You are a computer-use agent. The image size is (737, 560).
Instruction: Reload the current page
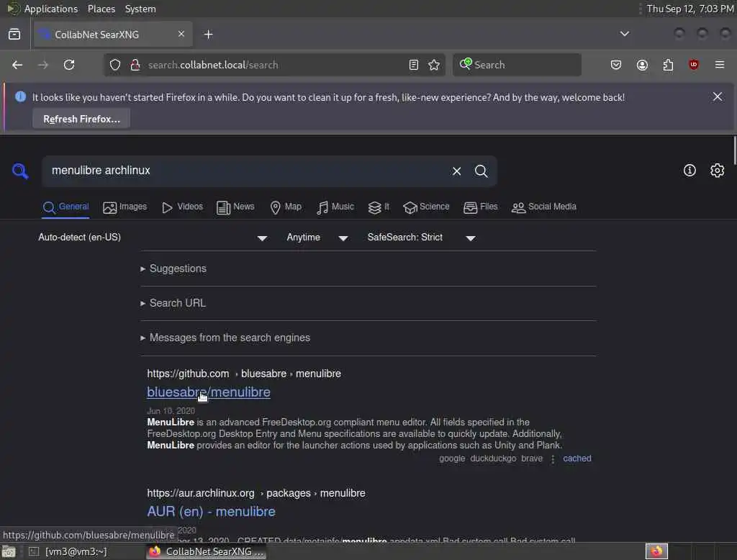(x=69, y=65)
